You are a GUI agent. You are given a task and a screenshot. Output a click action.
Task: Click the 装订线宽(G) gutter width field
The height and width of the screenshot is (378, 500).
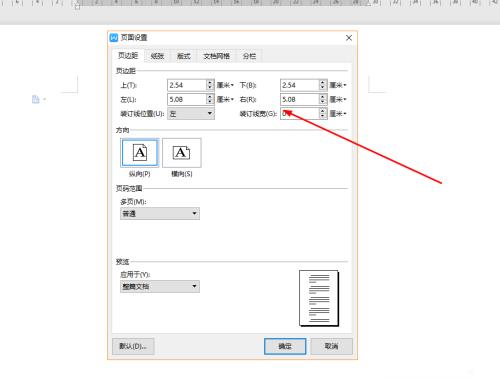pos(299,114)
